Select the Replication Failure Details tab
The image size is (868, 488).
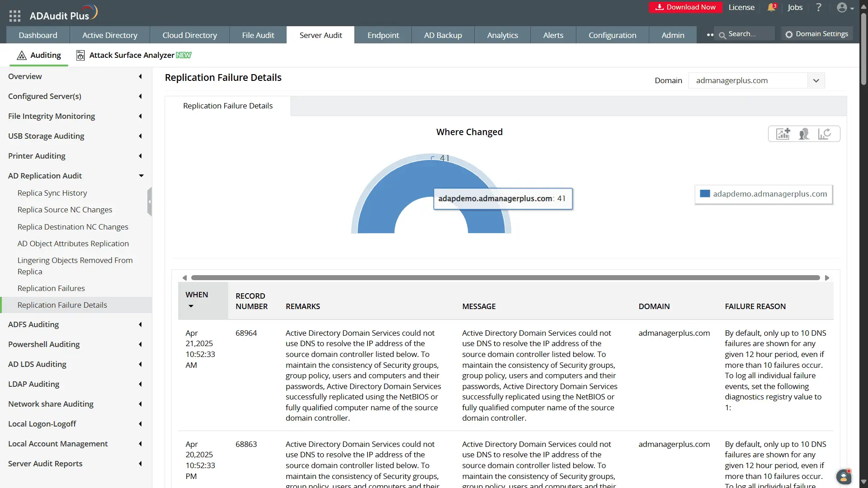(228, 106)
